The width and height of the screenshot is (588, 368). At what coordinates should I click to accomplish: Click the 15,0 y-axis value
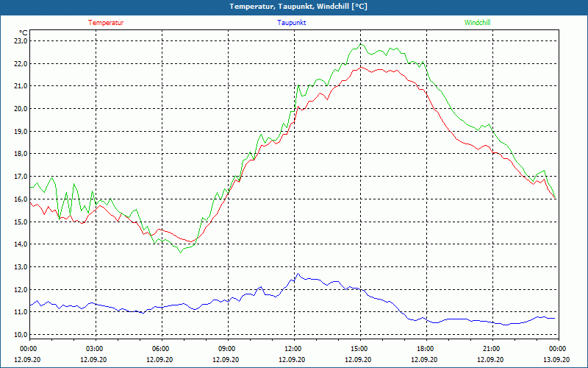[21, 222]
